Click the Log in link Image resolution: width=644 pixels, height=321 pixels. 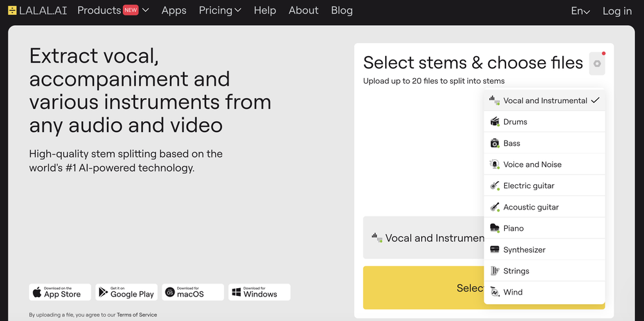(x=617, y=11)
